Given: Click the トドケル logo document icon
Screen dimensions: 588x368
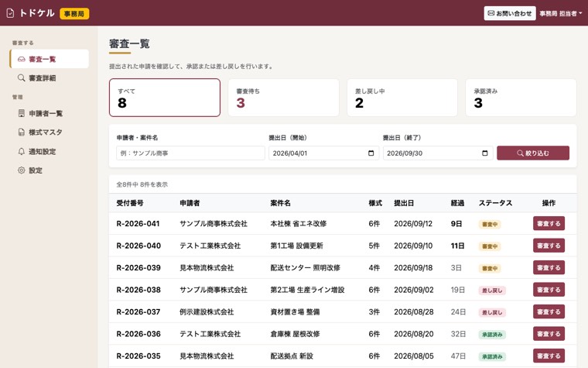Looking at the screenshot, I should tap(11, 13).
